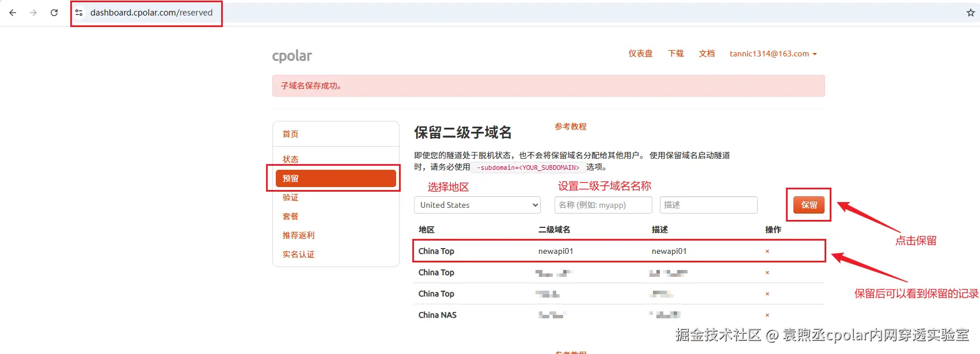Click the China NAS region cell
Screen dimensions: 980x354
[437, 315]
